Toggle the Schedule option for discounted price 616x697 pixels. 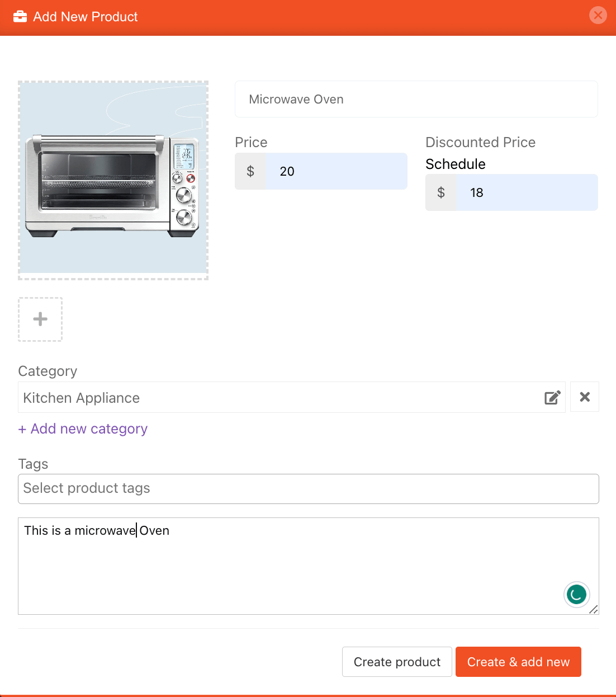click(456, 164)
